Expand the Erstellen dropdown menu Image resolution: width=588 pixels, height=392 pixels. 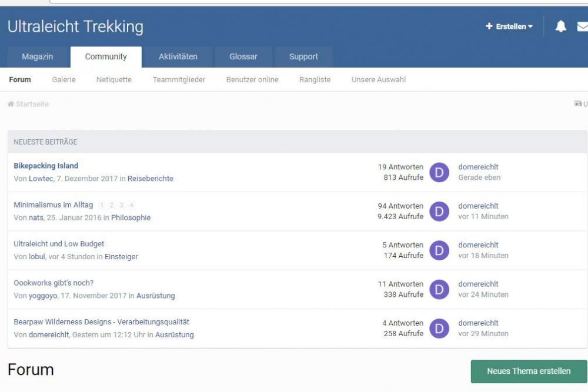509,26
